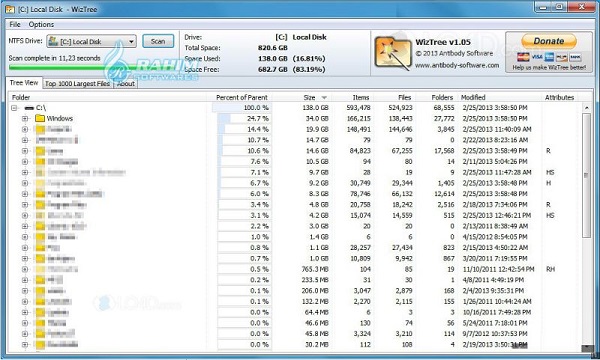Click the vertical scrollbar down arrow
Viewport: 600px width, 360px height.
(587, 348)
